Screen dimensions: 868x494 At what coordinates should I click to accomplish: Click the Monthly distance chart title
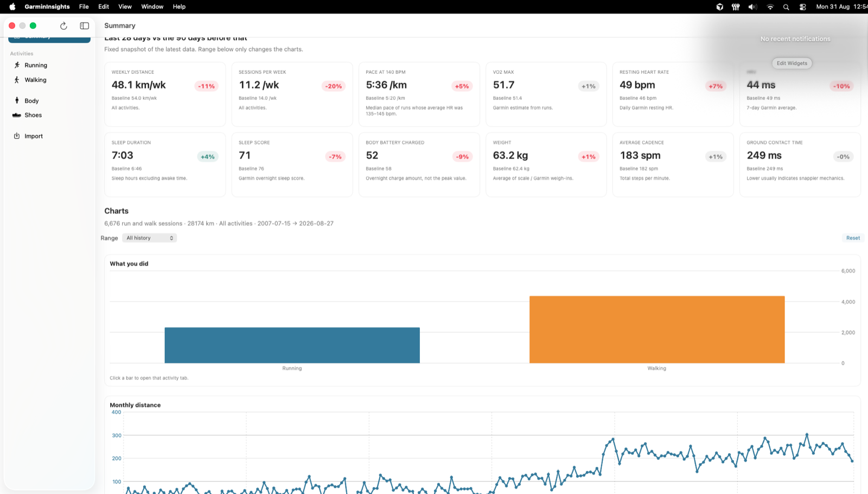[135, 405]
